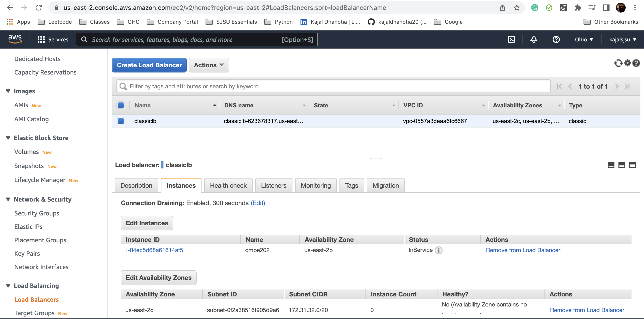Viewport: 644px width, 319px height.
Task: Open the Ohio region selector
Action: coord(584,39)
